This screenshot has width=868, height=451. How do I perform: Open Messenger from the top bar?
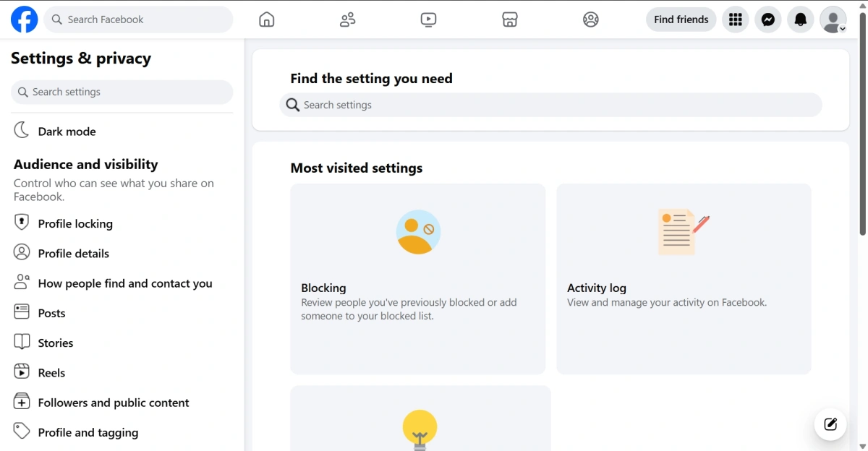[x=768, y=20]
